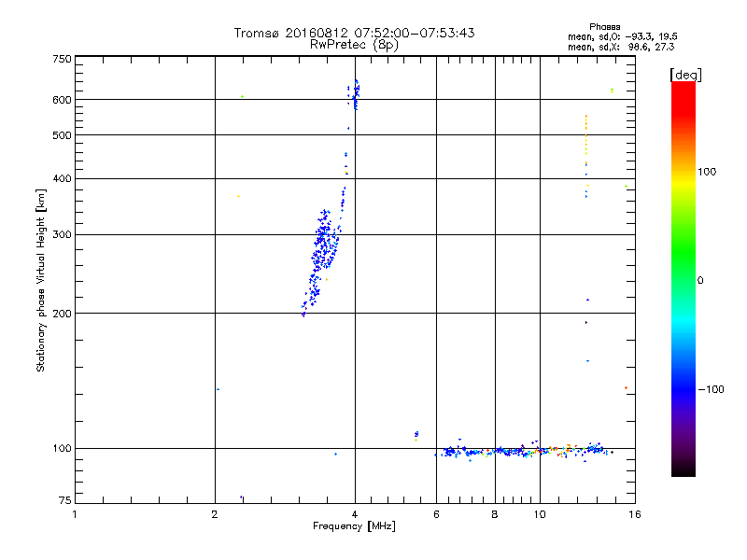747x560 pixels.
Task: Click the y-axis '750' tick label
Action: click(62, 59)
